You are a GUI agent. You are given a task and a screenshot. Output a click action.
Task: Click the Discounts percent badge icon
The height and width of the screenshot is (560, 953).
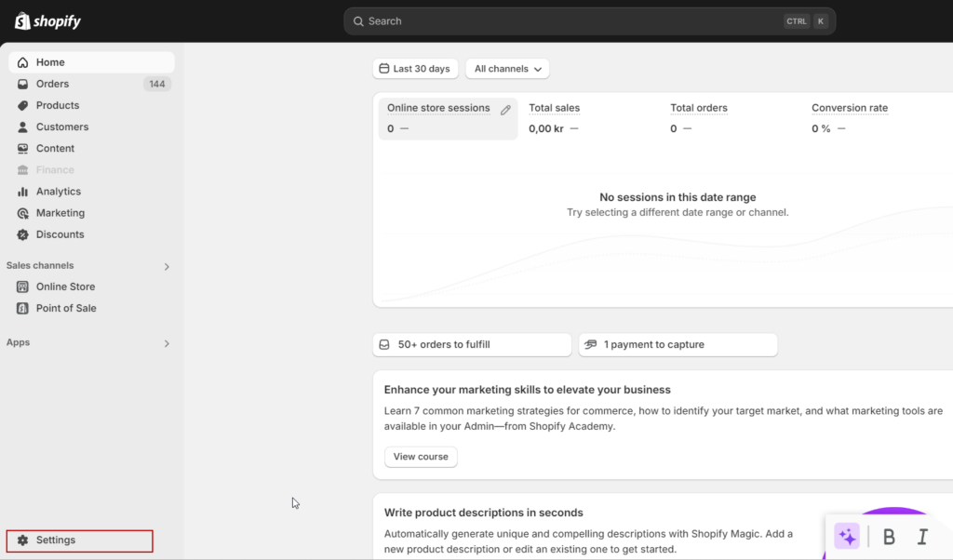22,235
